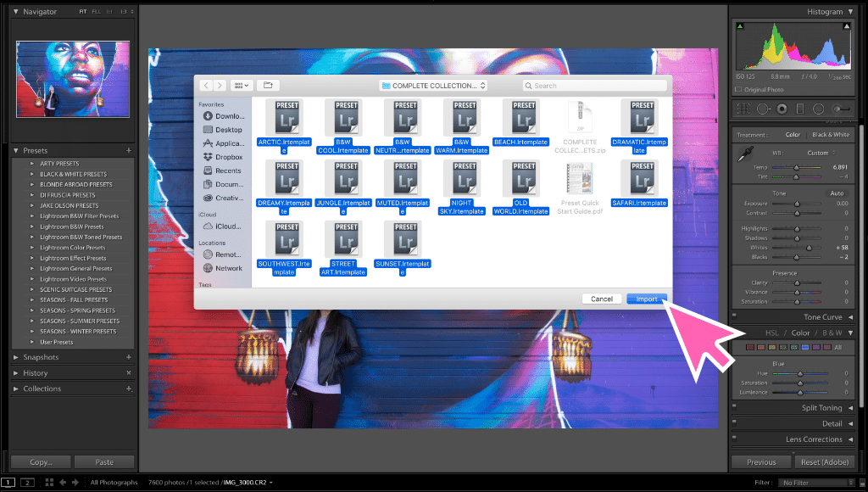Go forward with filmstrip right arrow

click(75, 483)
